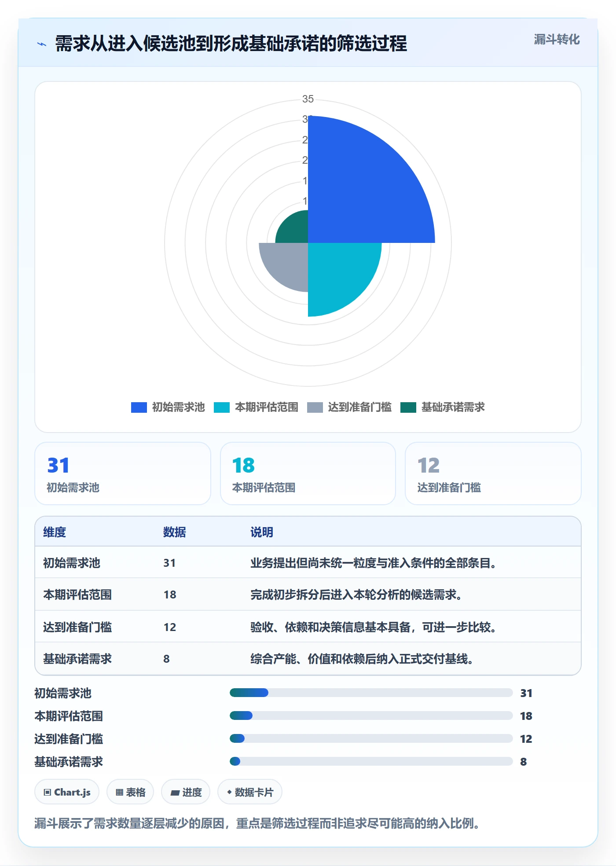Screen dimensions: 616x866
Task: Toggle 达到准备门槛 legend item
Action: coord(349,407)
